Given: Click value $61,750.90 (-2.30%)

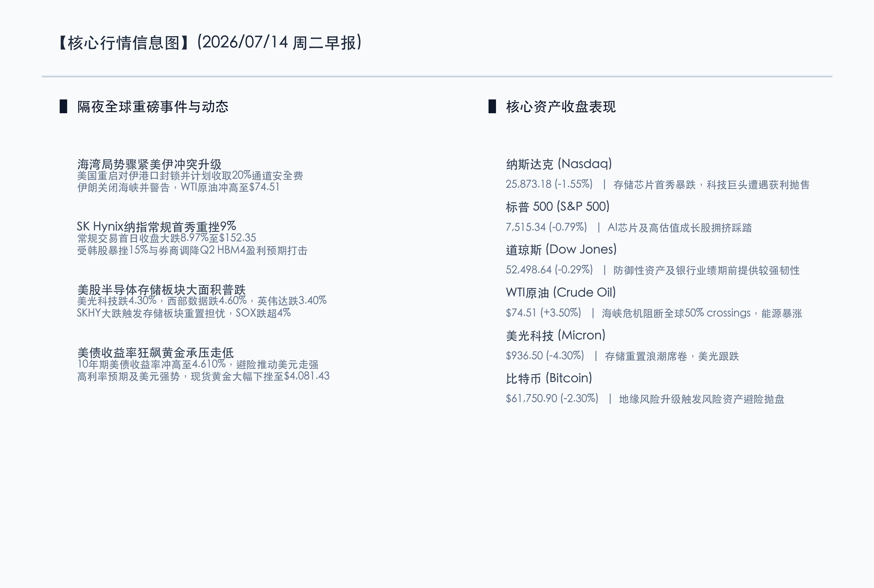Looking at the screenshot, I should point(552,399).
